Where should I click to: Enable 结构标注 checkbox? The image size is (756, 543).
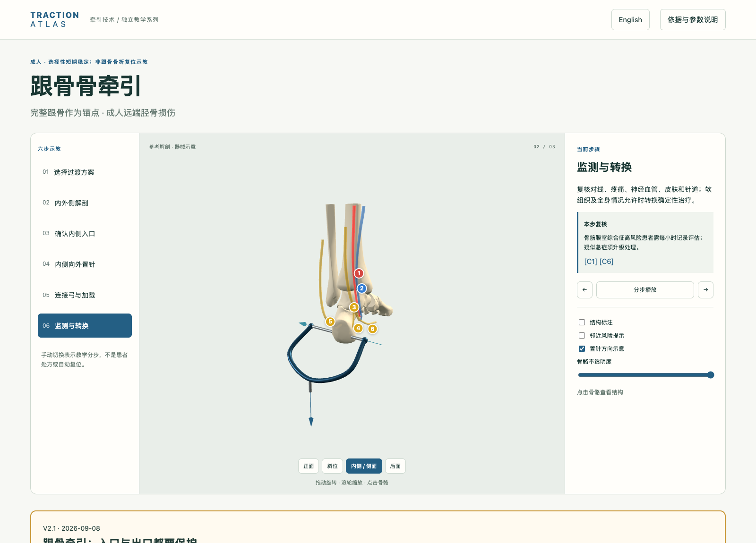pos(582,322)
